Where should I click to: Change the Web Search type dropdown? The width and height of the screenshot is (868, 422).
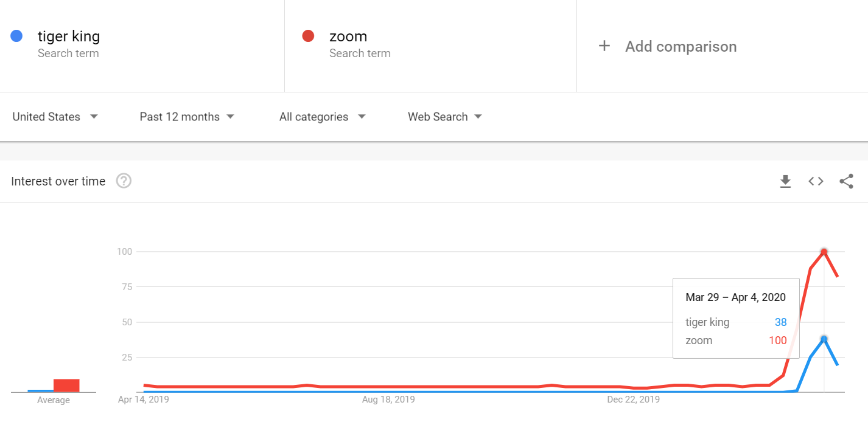[444, 117]
